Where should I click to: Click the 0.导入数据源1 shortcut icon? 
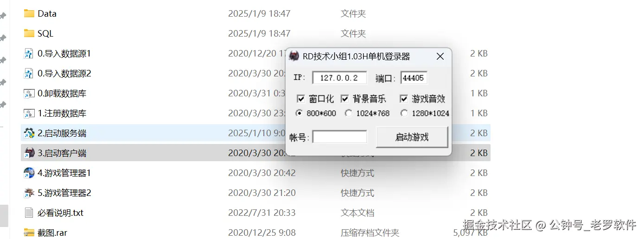[29, 53]
